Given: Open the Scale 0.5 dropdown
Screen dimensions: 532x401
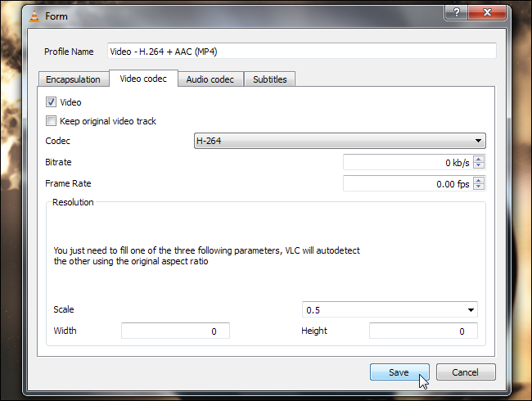Looking at the screenshot, I should 390,309.
